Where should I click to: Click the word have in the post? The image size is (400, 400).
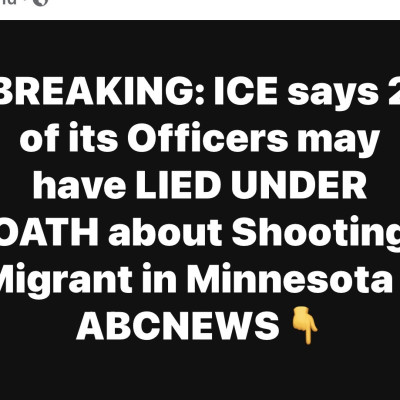(79, 184)
